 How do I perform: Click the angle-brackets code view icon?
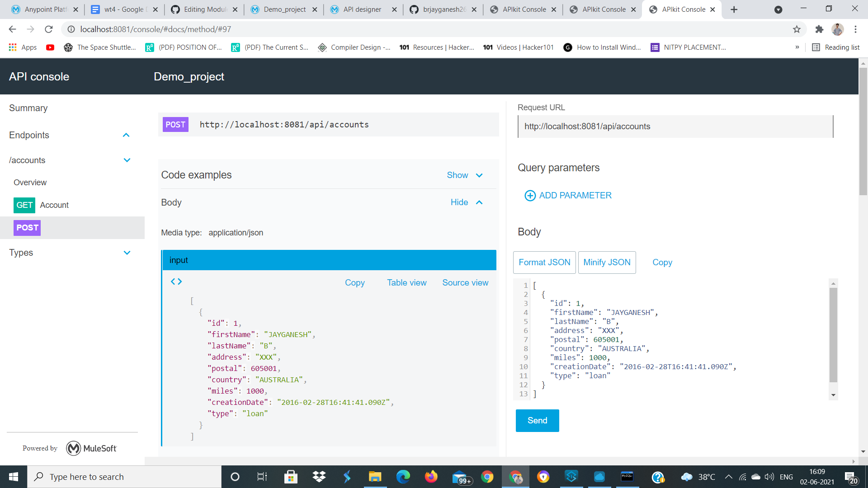click(x=176, y=281)
